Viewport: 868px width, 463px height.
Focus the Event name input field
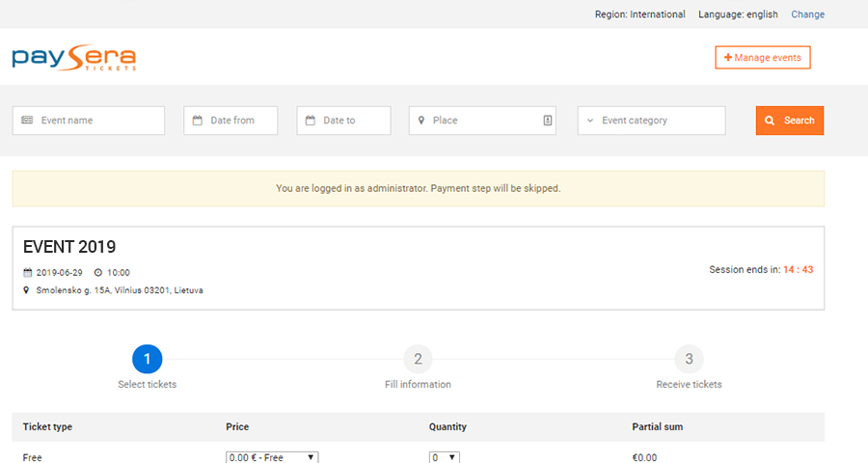point(96,121)
